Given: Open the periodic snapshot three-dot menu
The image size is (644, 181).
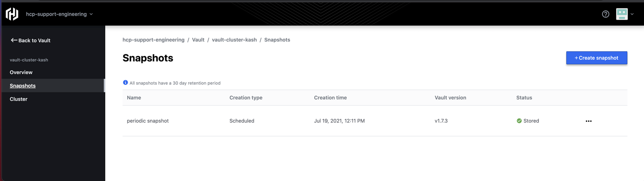Looking at the screenshot, I should [588, 121].
